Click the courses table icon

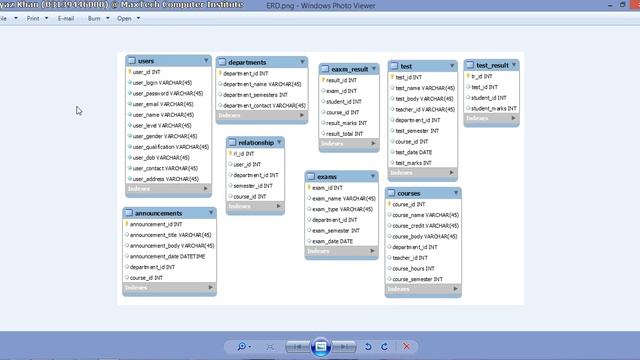391,193
